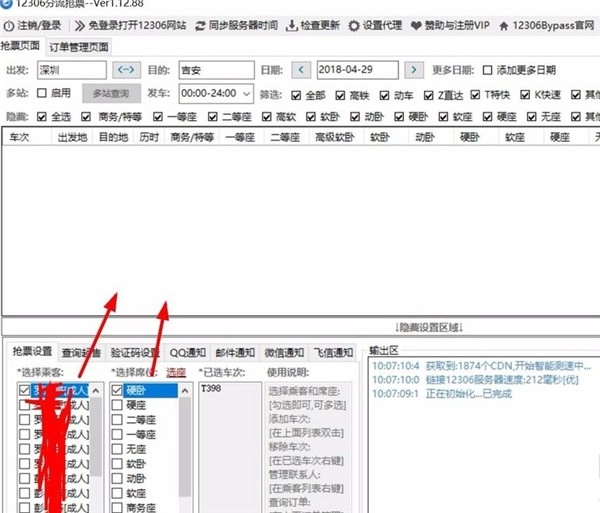
Task: Open the 设置代理 gear settings
Action: pyautogui.click(x=353, y=24)
